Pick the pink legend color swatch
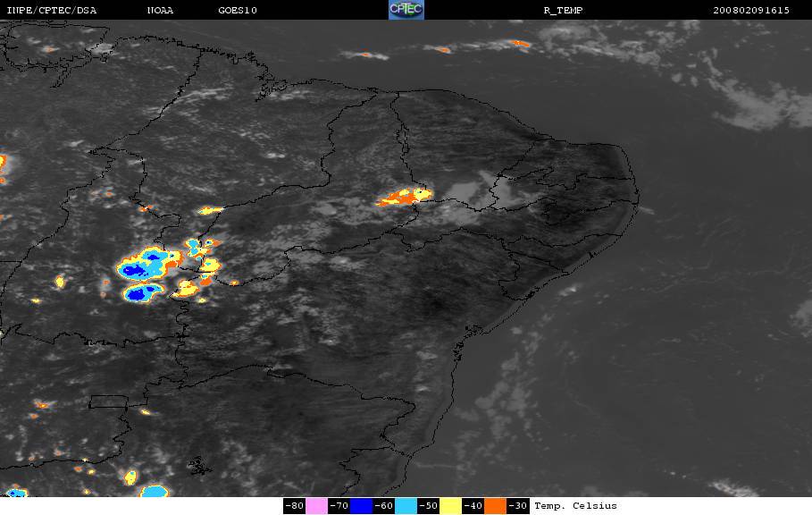Viewport: 812px width, 515px height. coord(316,506)
